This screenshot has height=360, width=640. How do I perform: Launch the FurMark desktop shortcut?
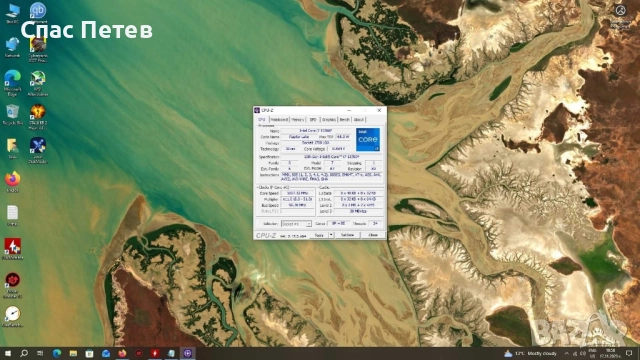click(x=12, y=249)
